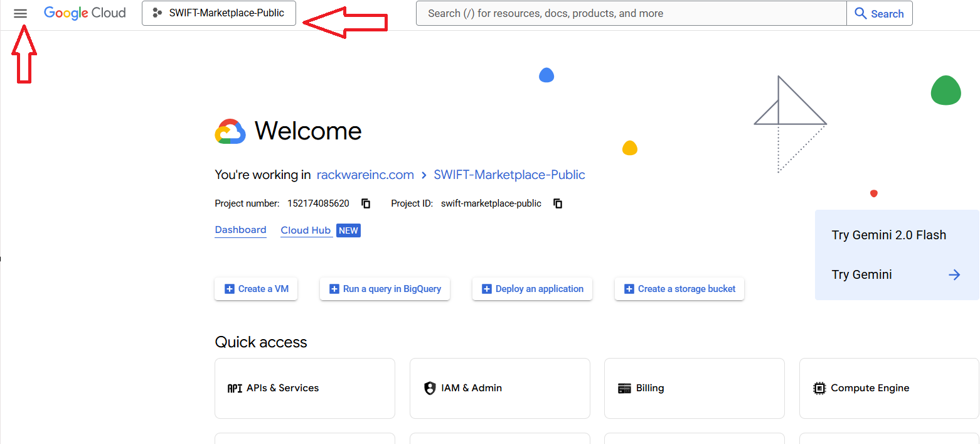Image resolution: width=980 pixels, height=444 pixels.
Task: Open the APIs & Services quick access card
Action: tap(305, 388)
